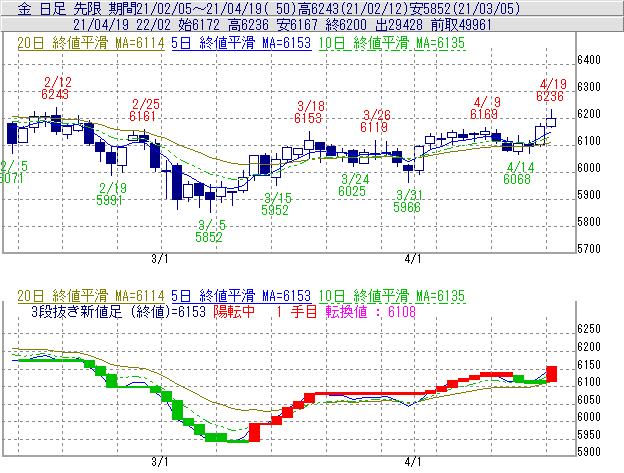This screenshot has height=473, width=624.
Task: Click the 3/1 date marker under top chart
Action: 160,259
